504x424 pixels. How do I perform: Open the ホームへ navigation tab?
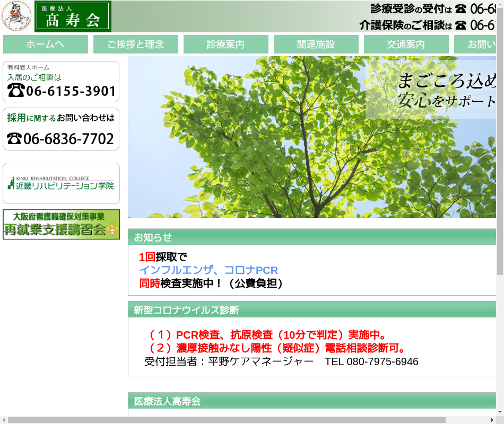tap(46, 45)
